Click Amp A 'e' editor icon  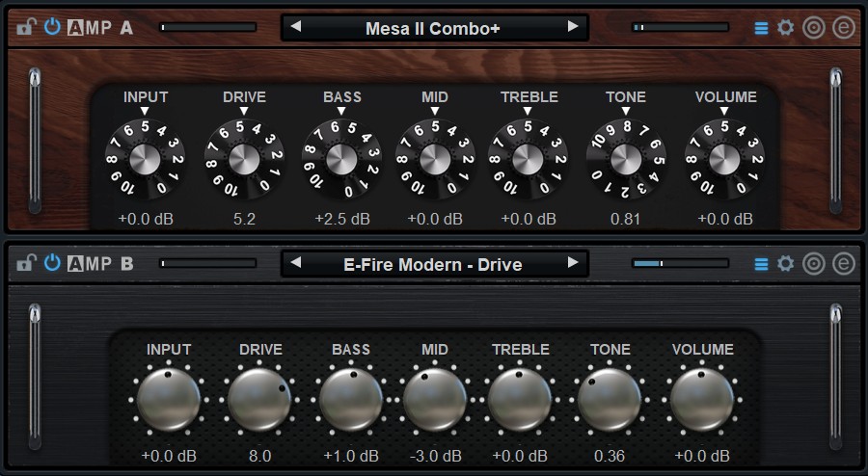point(844,27)
